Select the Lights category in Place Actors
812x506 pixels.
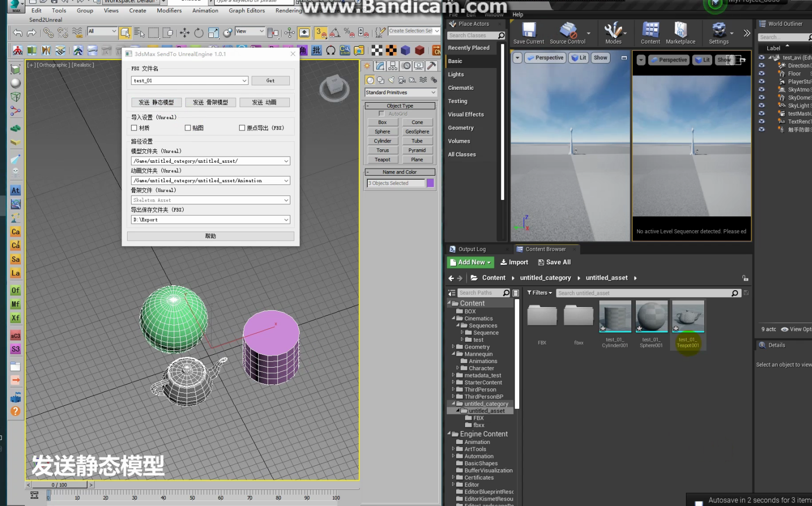[x=456, y=74]
